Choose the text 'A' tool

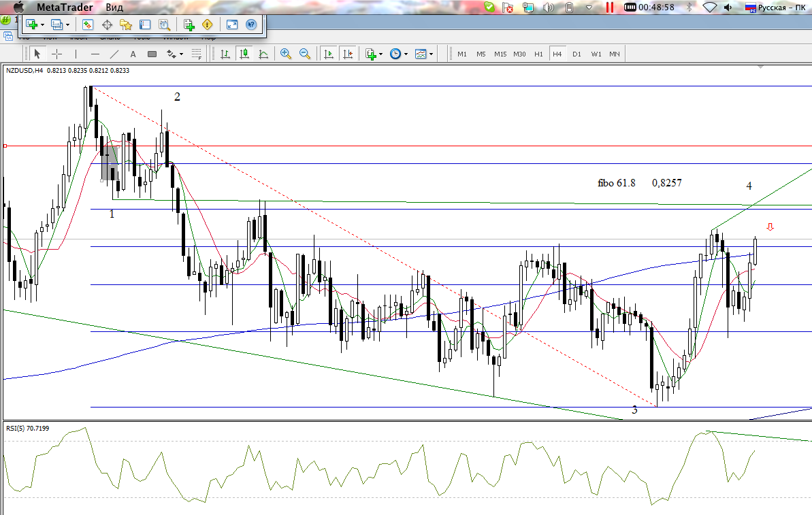tap(133, 54)
